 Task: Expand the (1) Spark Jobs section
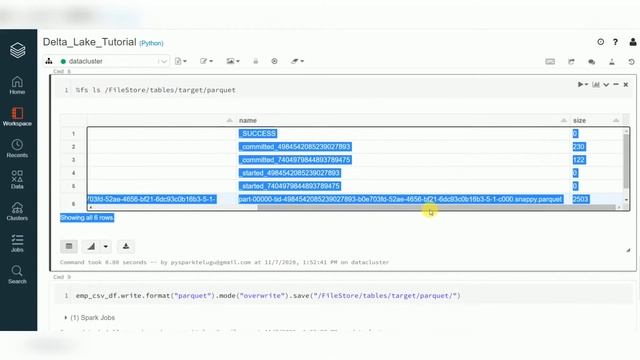pos(90,318)
